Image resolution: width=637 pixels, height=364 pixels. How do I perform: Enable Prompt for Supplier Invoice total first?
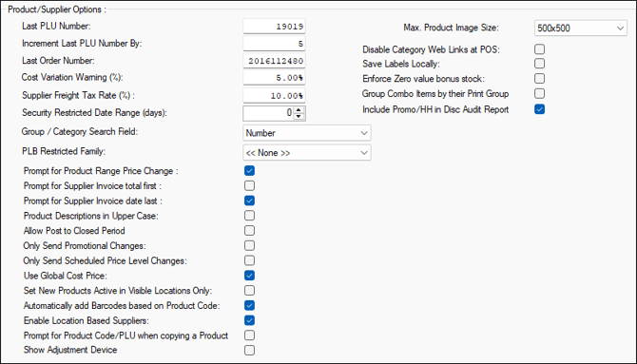coord(249,185)
